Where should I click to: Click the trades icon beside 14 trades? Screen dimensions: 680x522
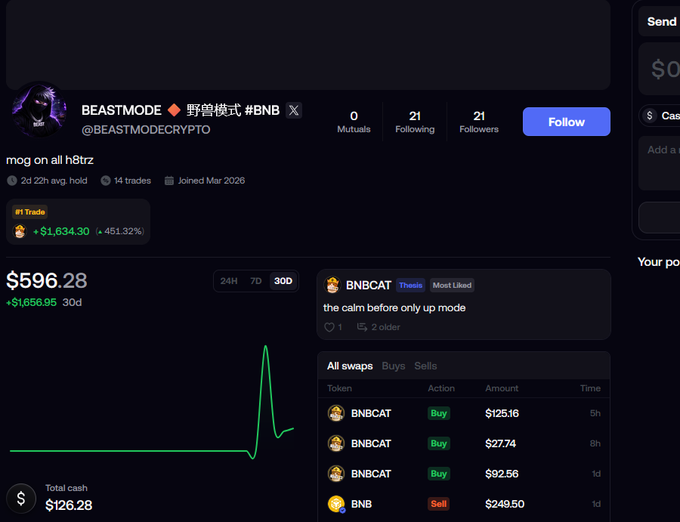coord(105,181)
